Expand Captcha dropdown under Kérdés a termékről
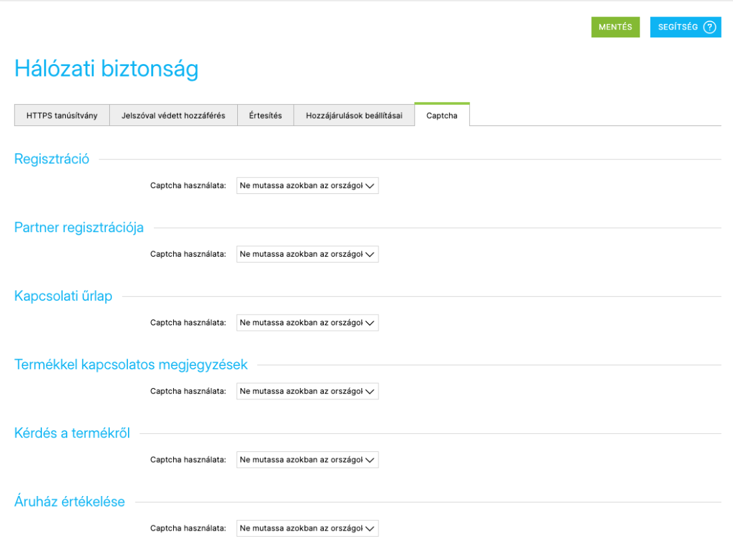Screen dimensions: 733x560 pos(307,460)
